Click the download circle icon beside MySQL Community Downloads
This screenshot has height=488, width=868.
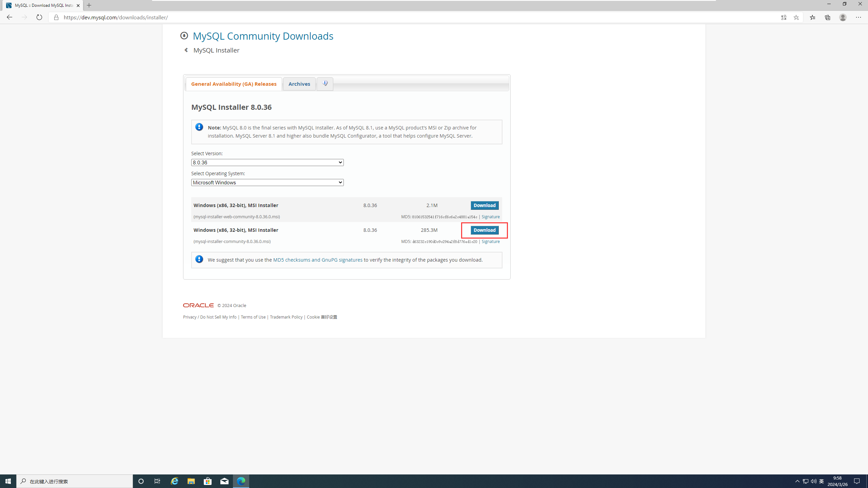pos(184,36)
